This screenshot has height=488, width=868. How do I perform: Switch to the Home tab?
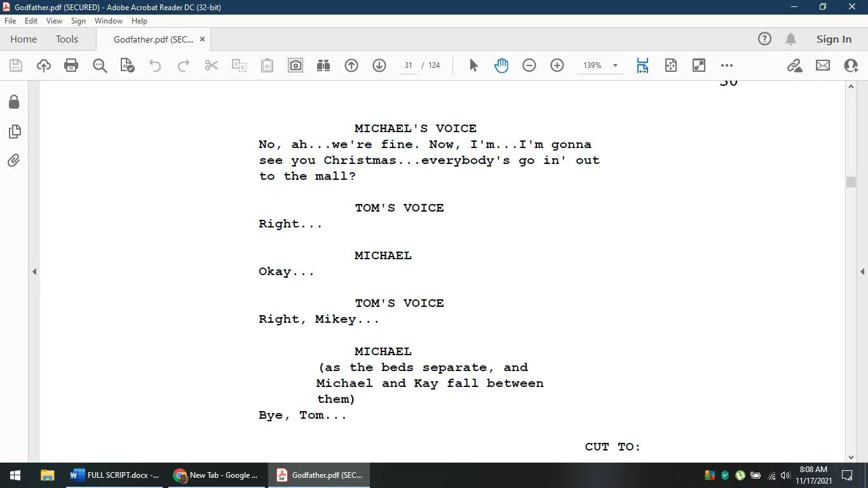click(24, 39)
